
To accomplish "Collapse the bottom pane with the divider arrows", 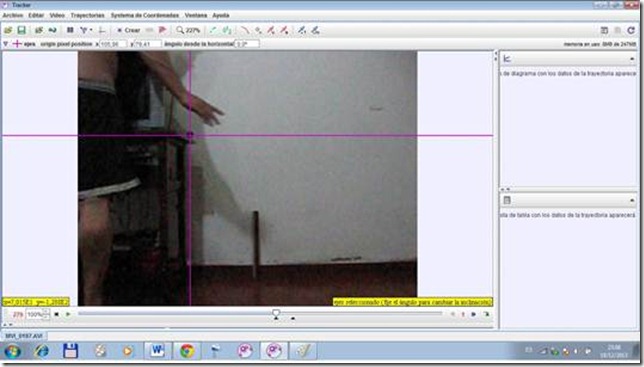I will click(x=8, y=324).
